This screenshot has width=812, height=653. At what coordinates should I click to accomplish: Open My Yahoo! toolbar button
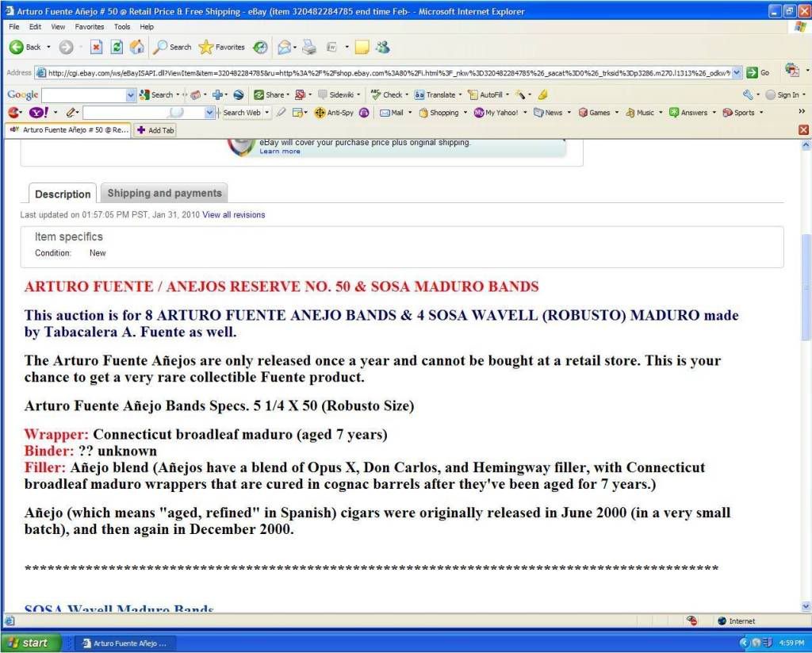496,113
